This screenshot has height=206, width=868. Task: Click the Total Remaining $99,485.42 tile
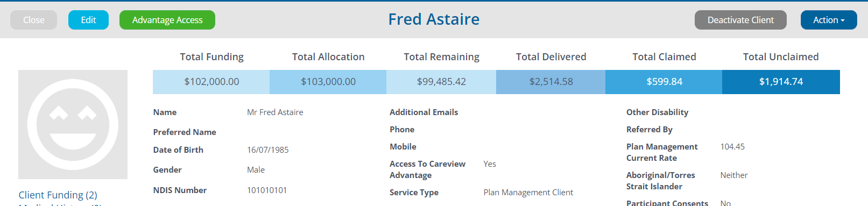point(441,82)
